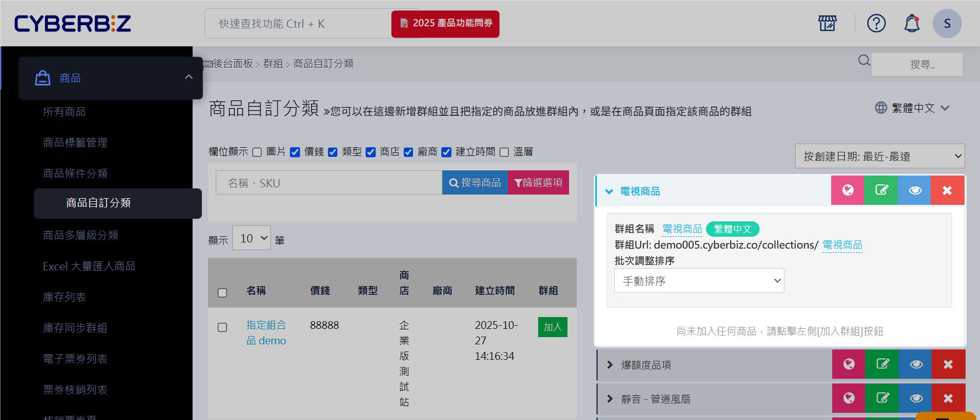Click the globe icon for 電視商品 group
980x420 pixels.
(x=848, y=190)
